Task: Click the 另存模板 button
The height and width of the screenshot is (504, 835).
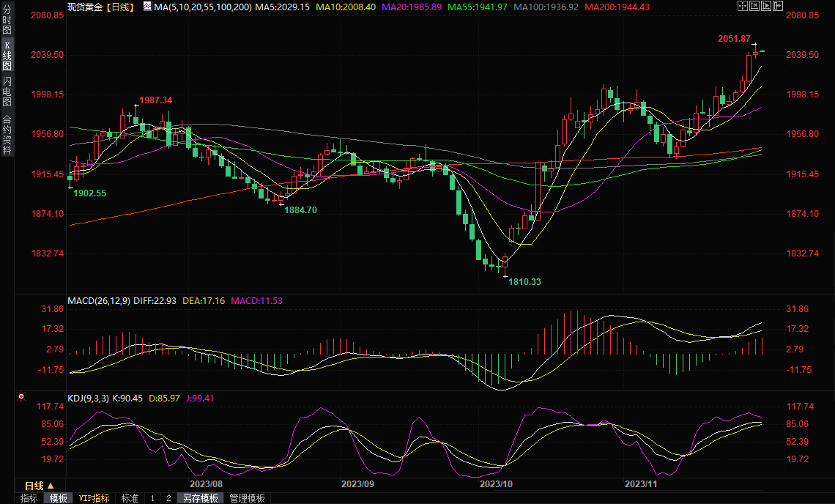Action: coord(201,498)
